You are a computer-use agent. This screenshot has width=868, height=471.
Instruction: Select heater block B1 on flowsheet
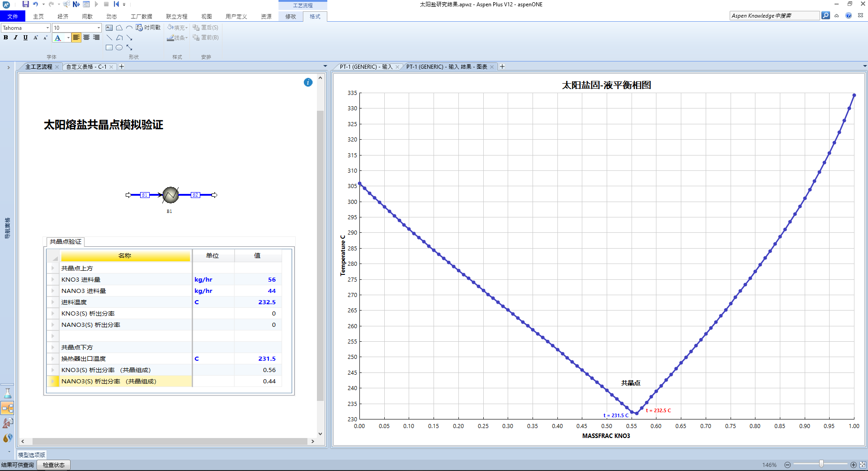tap(170, 195)
